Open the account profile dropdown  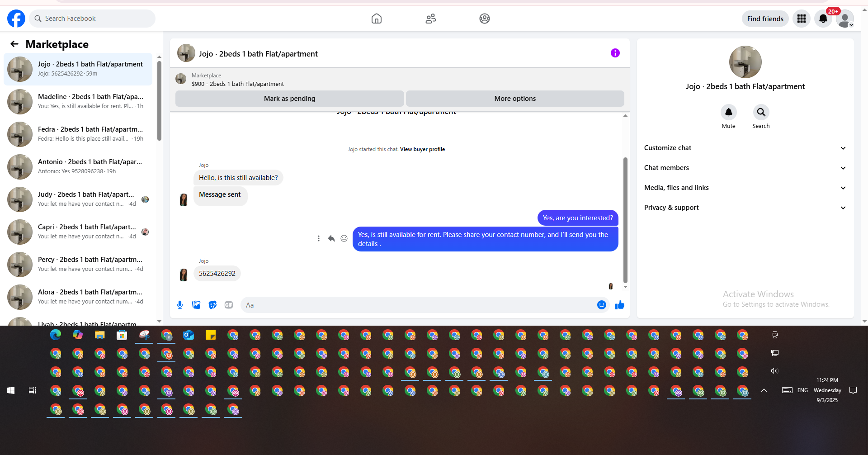[845, 19]
